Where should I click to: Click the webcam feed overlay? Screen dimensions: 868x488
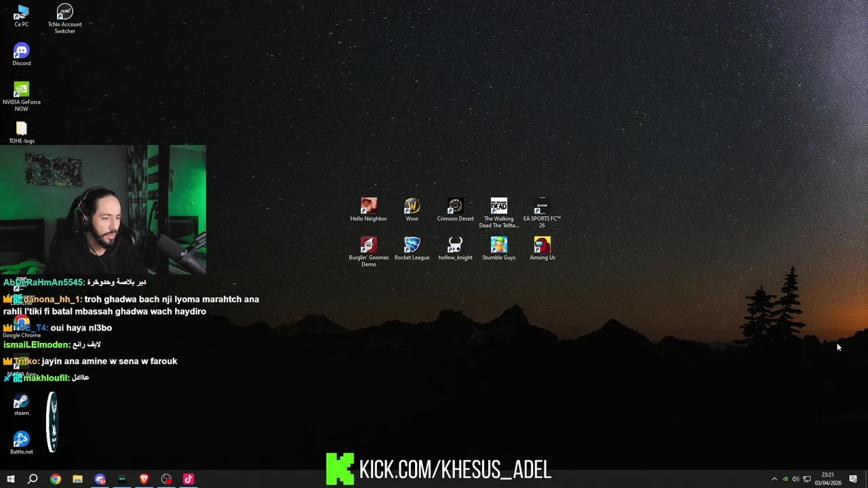tap(103, 209)
